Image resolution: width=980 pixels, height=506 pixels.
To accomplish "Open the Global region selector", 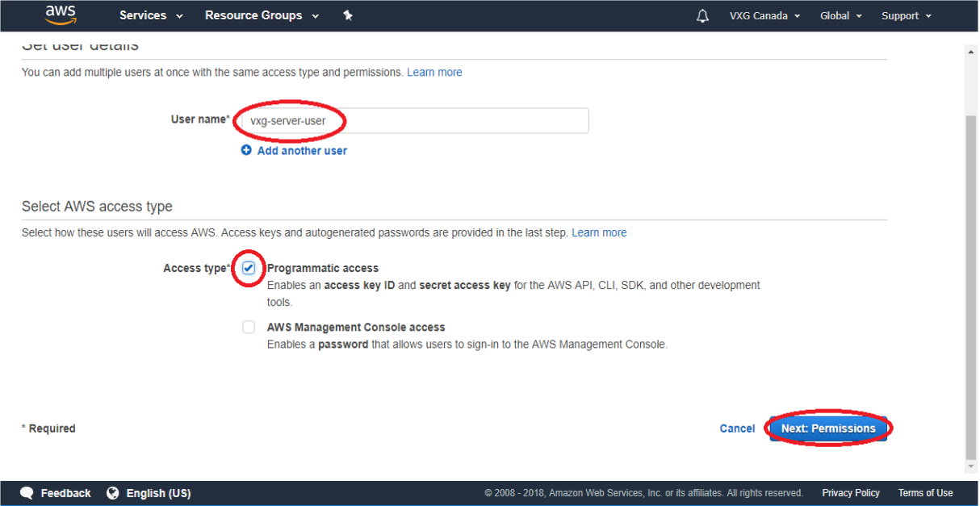I will (840, 16).
